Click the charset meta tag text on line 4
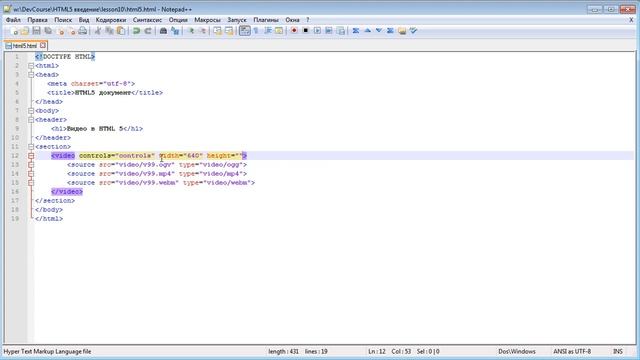Image resolution: width=640 pixels, height=360 pixels. pyautogui.click(x=91, y=84)
